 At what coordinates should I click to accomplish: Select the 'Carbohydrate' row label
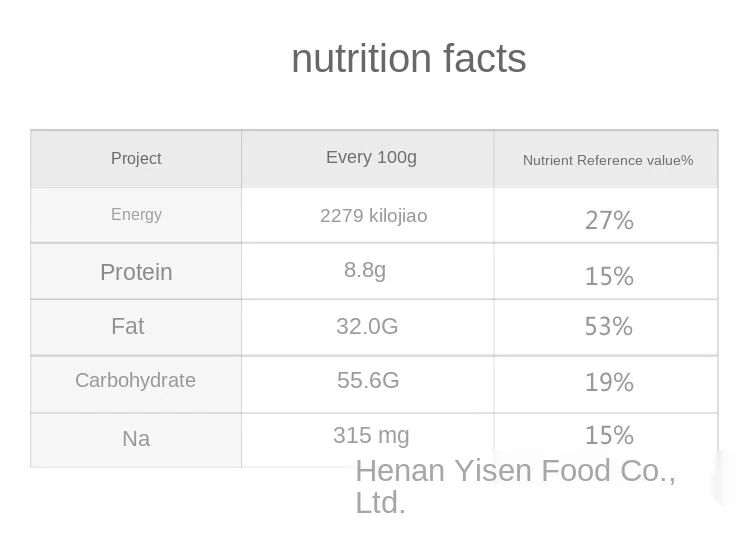[x=135, y=380]
